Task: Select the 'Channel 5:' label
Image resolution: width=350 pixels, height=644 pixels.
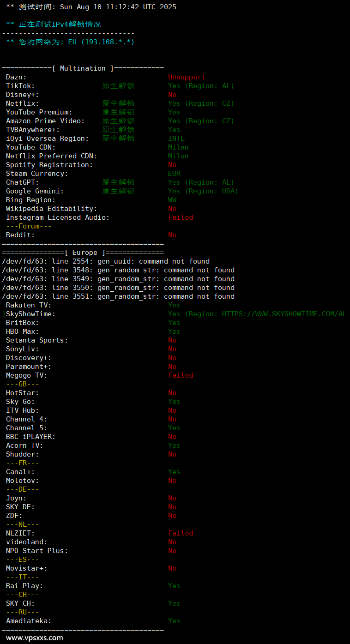Action: [27, 428]
